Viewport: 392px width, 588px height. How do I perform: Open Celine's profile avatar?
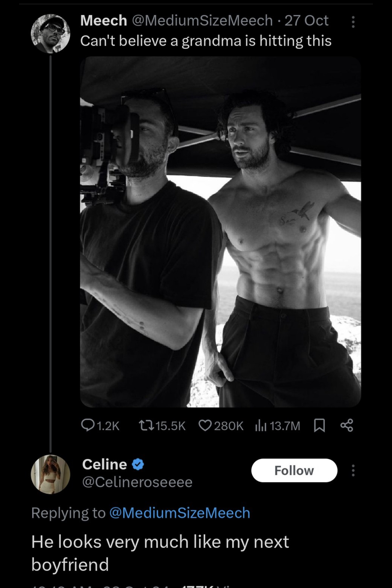(51, 474)
